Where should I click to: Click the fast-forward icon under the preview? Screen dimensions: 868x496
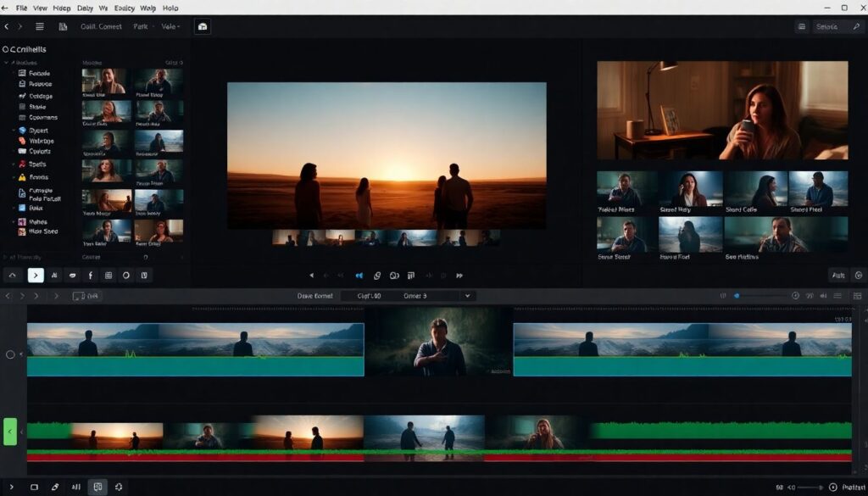pos(459,276)
